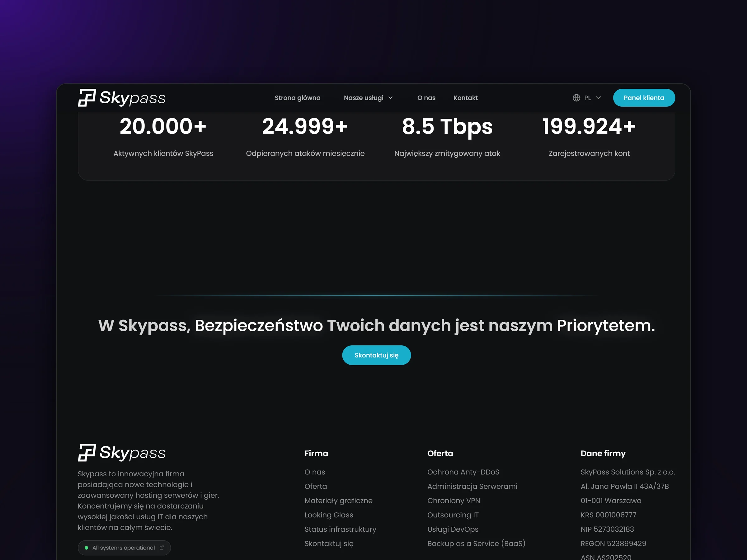Click the 01-001 Warszawa text
Image resolution: width=747 pixels, height=560 pixels.
pos(611,501)
